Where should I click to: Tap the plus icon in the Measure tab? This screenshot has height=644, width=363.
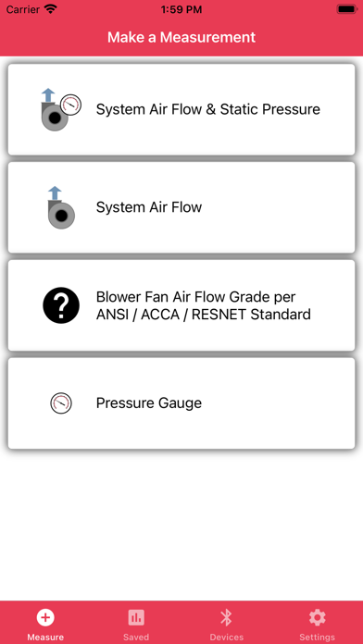point(45,617)
